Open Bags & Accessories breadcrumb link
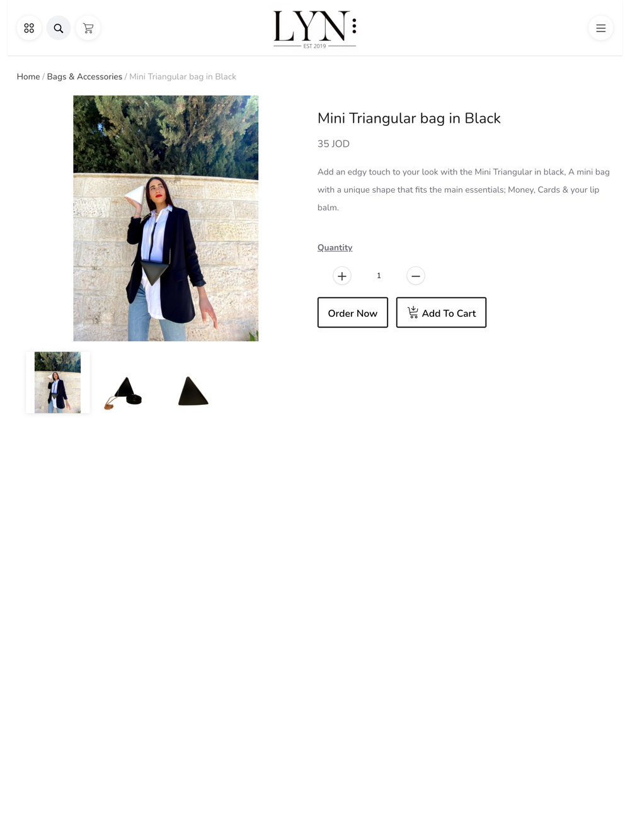630x840 pixels. pyautogui.click(x=84, y=77)
